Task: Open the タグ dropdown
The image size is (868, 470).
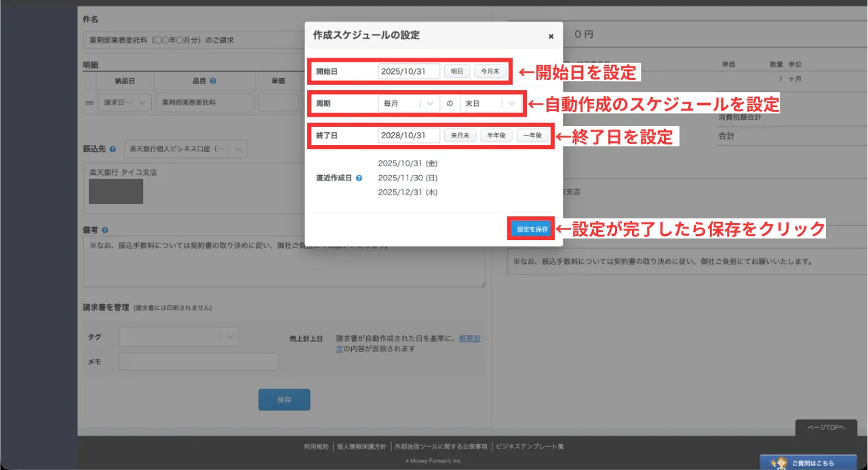Action: point(179,336)
